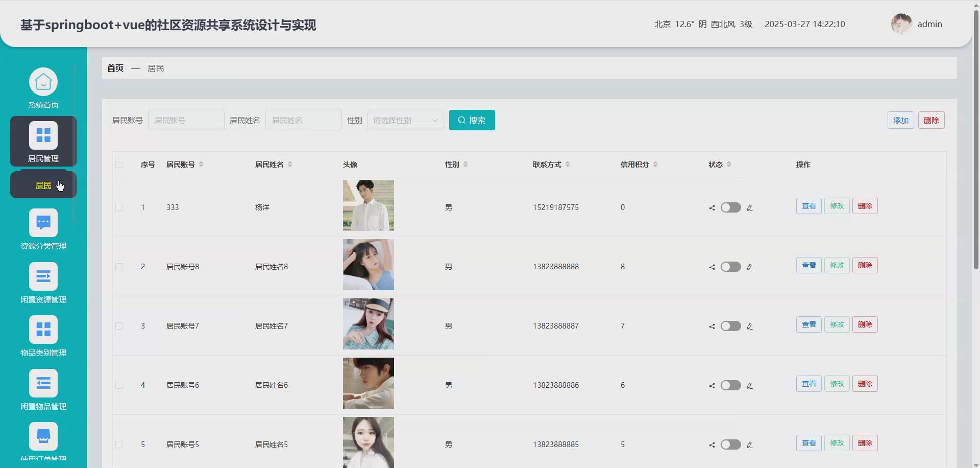
Task: Click pencil edit icon in 居民账号8 row
Action: (750, 267)
